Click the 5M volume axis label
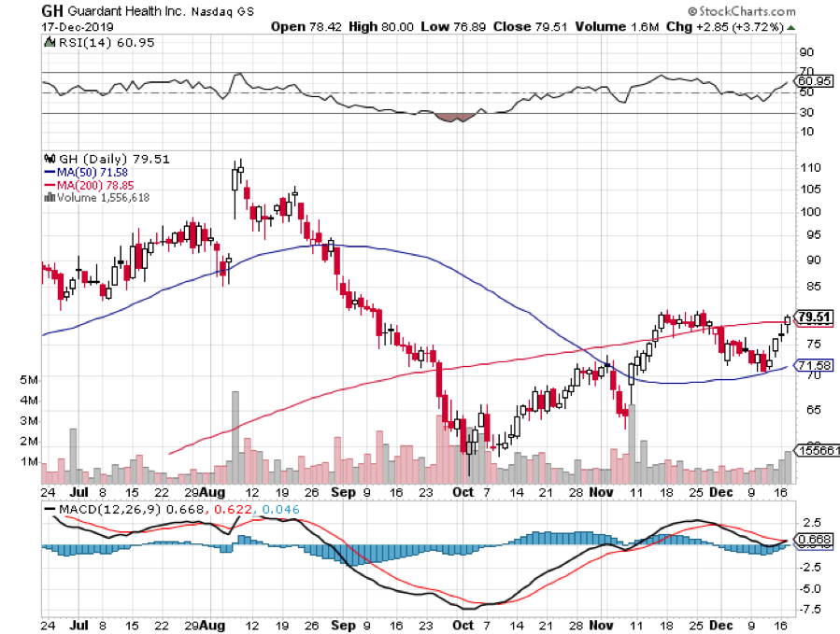The image size is (840, 634). pos(29,380)
